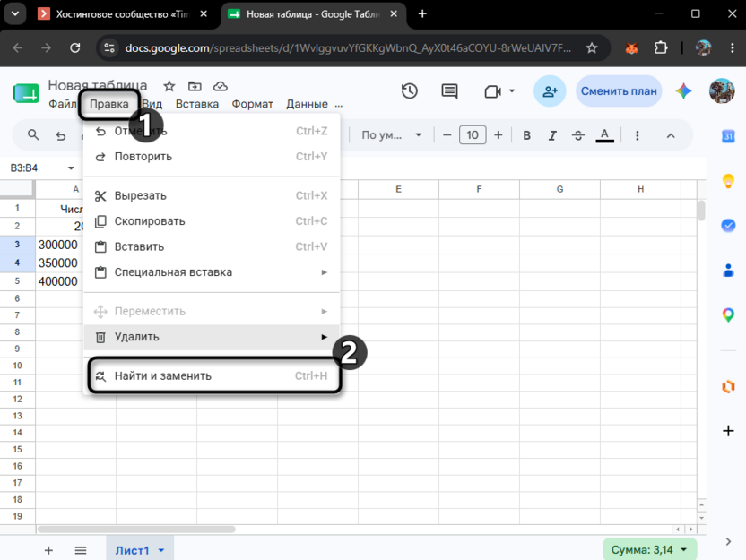Screen dimensions: 746x560
Task: Toggle italic text formatting
Action: coord(552,135)
